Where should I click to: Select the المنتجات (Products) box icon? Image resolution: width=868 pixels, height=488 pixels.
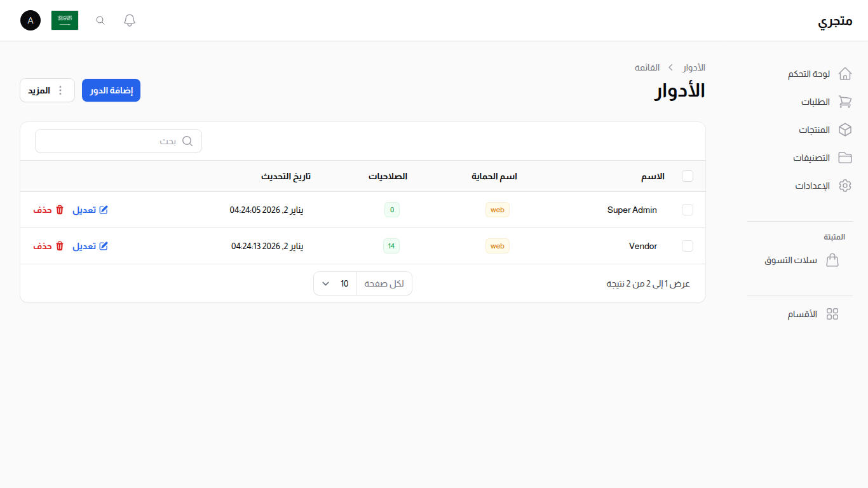click(845, 130)
